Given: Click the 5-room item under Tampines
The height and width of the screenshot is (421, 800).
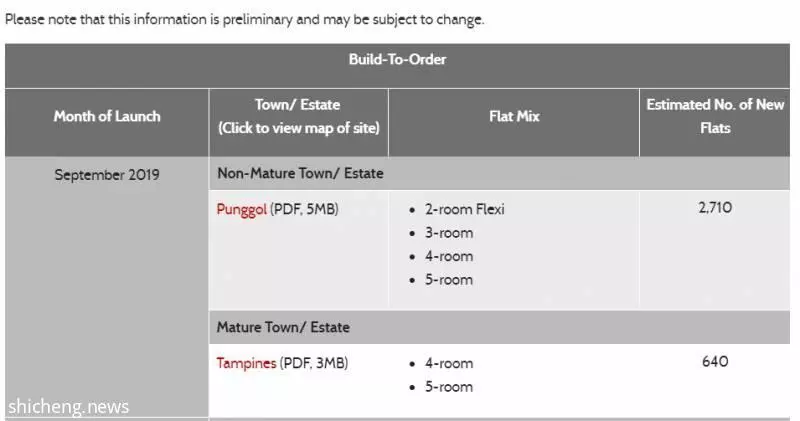Looking at the screenshot, I should coord(449,387).
